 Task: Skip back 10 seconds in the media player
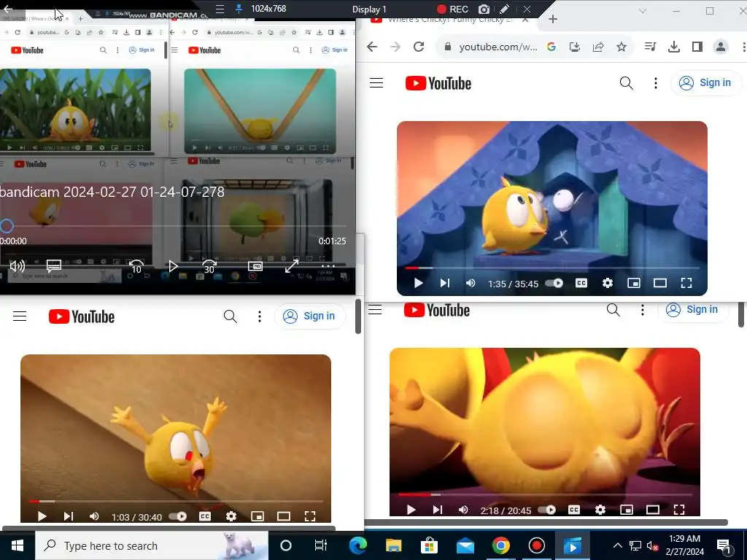point(136,266)
